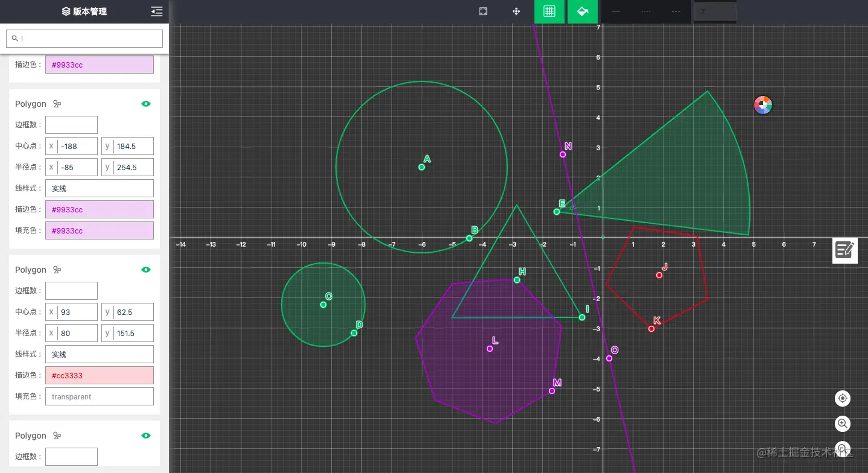Select point C in the small filled circle

(323, 305)
